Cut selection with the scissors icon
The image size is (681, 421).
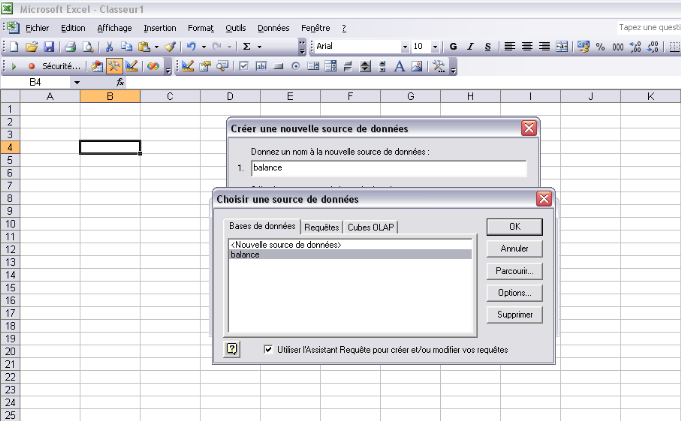coord(109,46)
